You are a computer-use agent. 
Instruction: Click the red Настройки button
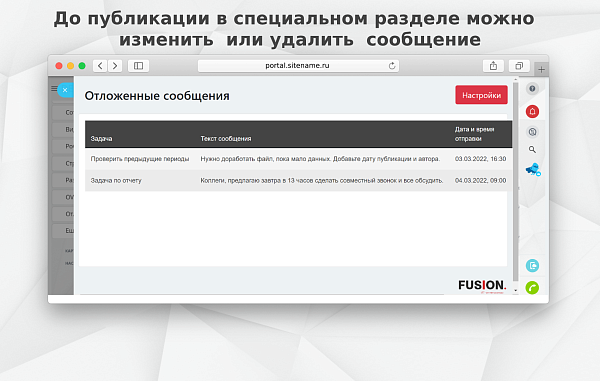481,95
